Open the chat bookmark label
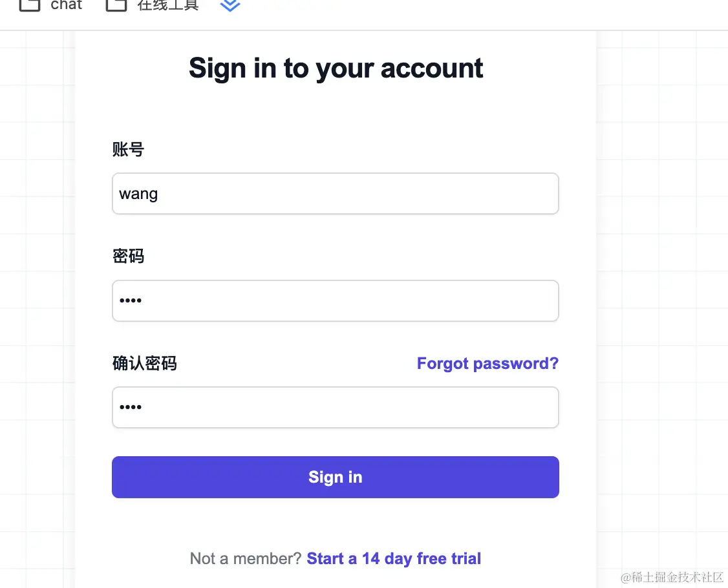Screen dimensions: 728x588 tap(67, 5)
